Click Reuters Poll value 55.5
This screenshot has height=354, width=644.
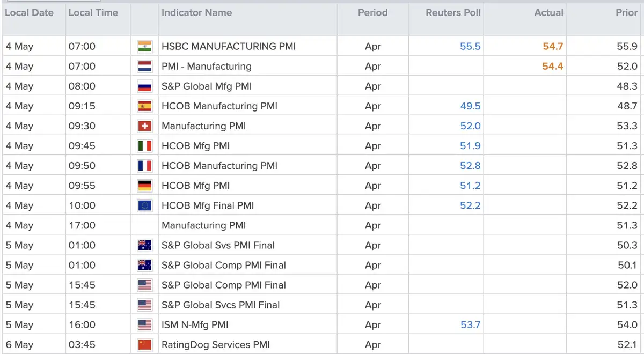(470, 47)
